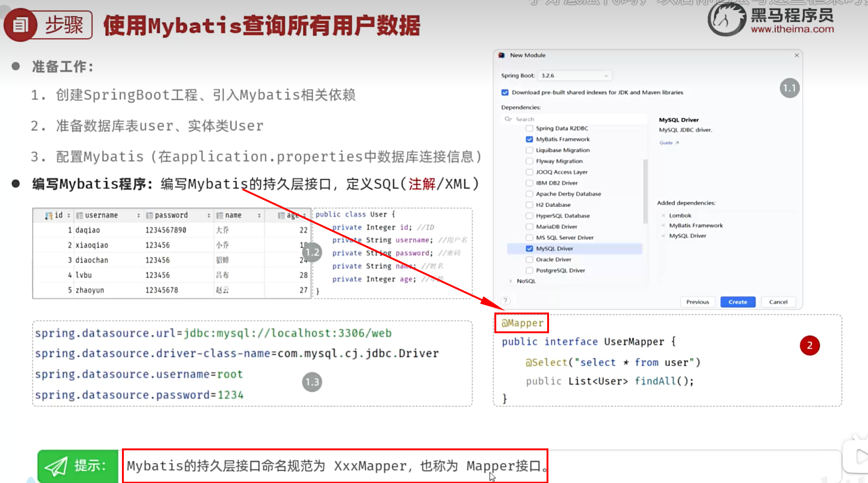Click the green paper plane tip icon
Viewport: 868px width, 483px height.
point(56,467)
